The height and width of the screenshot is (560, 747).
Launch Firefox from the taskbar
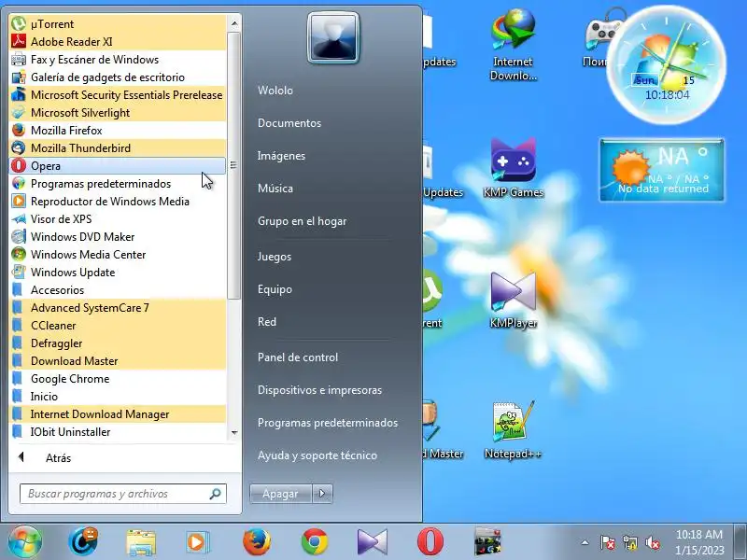[x=257, y=542]
